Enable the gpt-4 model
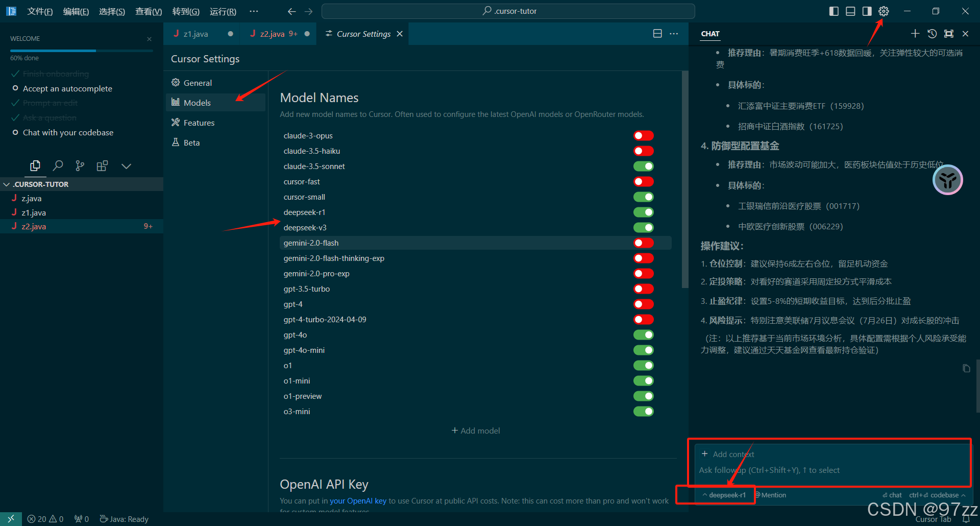The width and height of the screenshot is (980, 526). (644, 304)
